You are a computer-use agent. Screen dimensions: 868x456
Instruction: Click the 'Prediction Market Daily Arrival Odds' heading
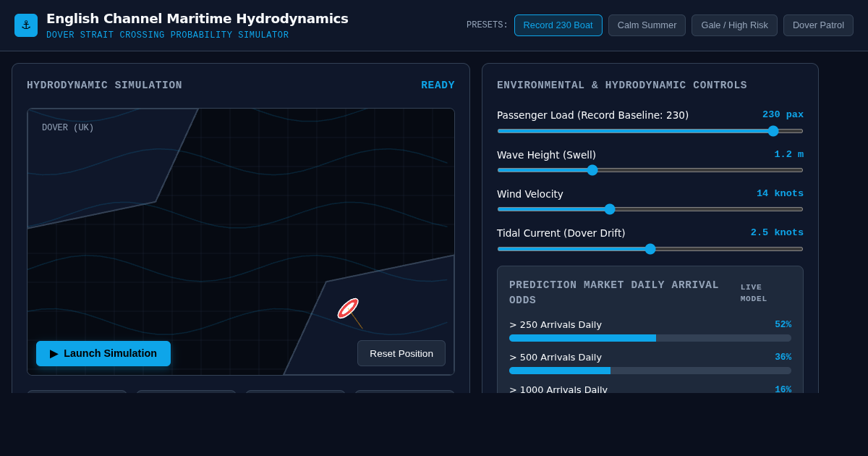coord(614,293)
